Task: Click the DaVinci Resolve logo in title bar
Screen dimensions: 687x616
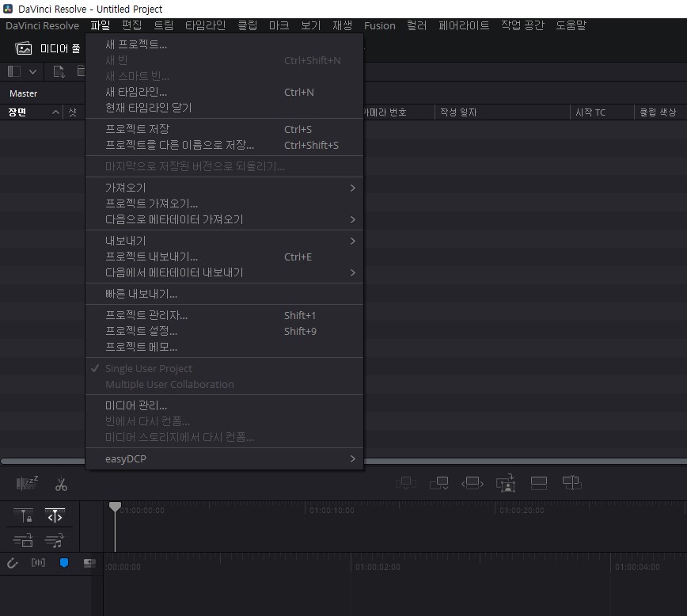Action: (x=8, y=9)
